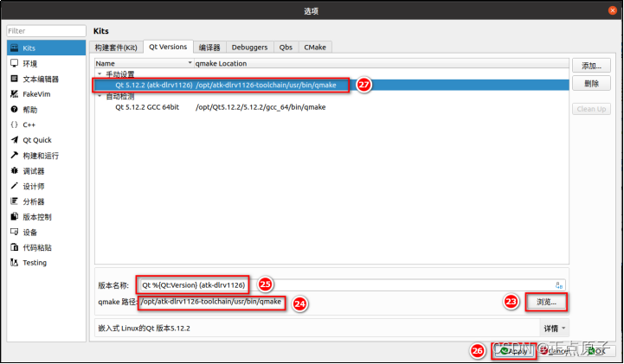Click the Apply button
The image size is (624, 364).
pyautogui.click(x=515, y=351)
